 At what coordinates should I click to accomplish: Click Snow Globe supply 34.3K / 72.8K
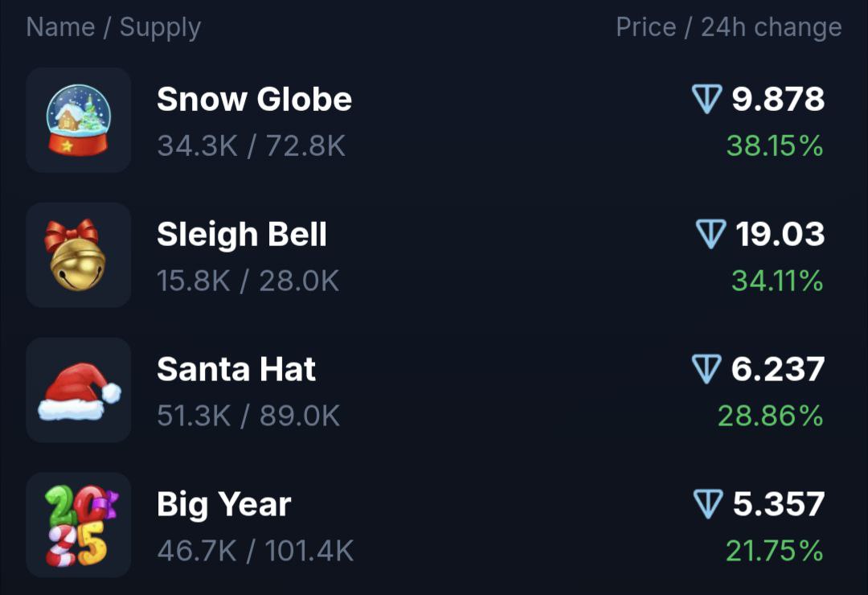pos(252,146)
